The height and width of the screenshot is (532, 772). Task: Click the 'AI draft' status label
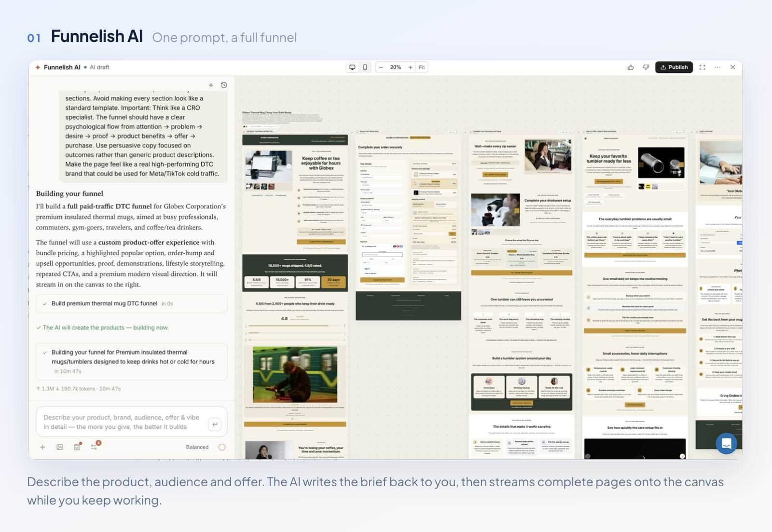tap(99, 68)
